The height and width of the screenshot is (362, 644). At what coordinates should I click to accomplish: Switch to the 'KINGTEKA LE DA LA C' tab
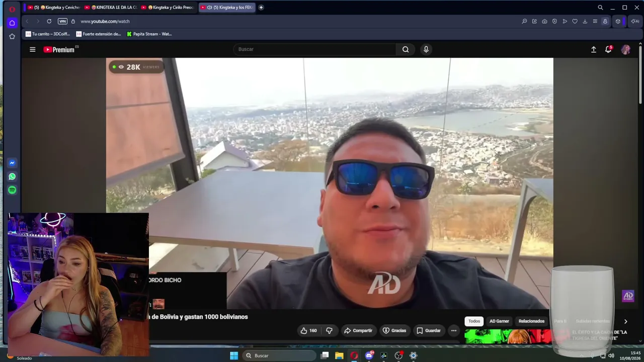click(110, 8)
